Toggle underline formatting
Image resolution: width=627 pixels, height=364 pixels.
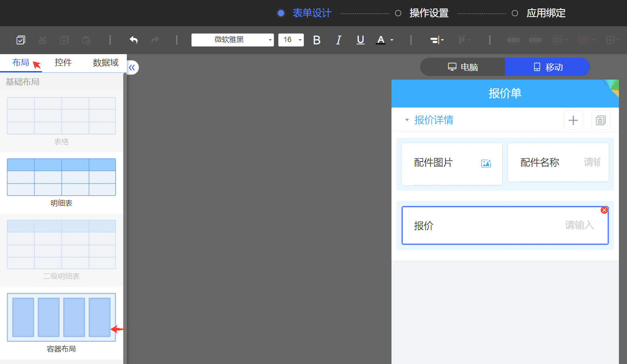point(360,40)
